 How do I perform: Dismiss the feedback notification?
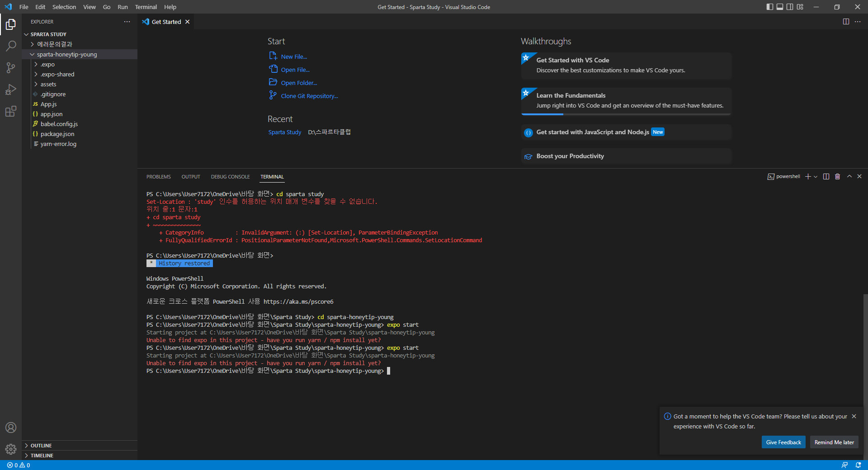pos(854,416)
